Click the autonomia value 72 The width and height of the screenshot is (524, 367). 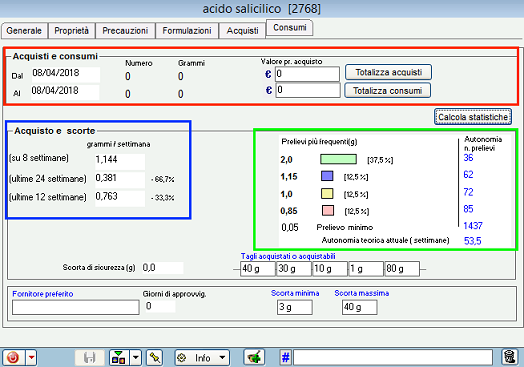tap(469, 192)
